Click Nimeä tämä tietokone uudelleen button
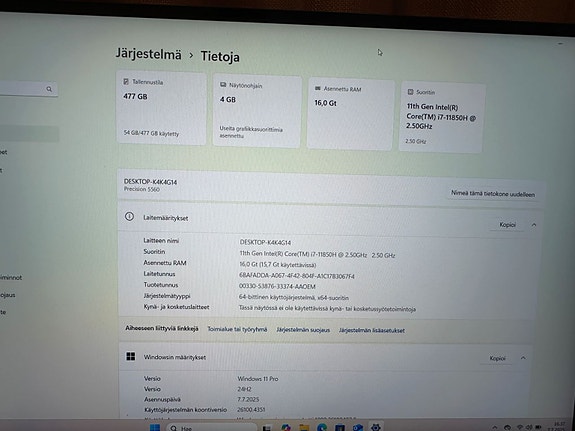575x431 pixels. pyautogui.click(x=492, y=194)
